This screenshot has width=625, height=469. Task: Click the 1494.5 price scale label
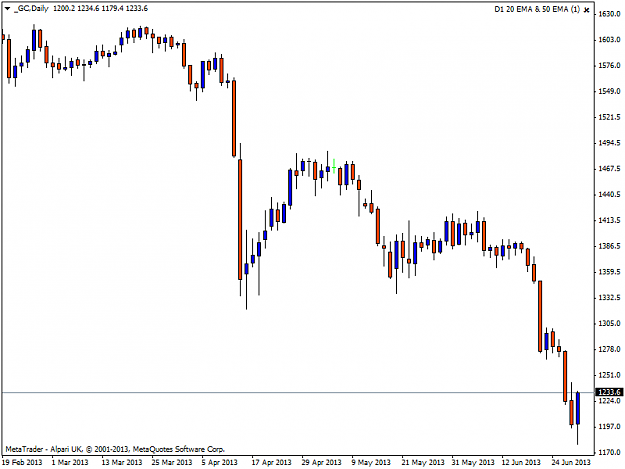(x=609, y=143)
